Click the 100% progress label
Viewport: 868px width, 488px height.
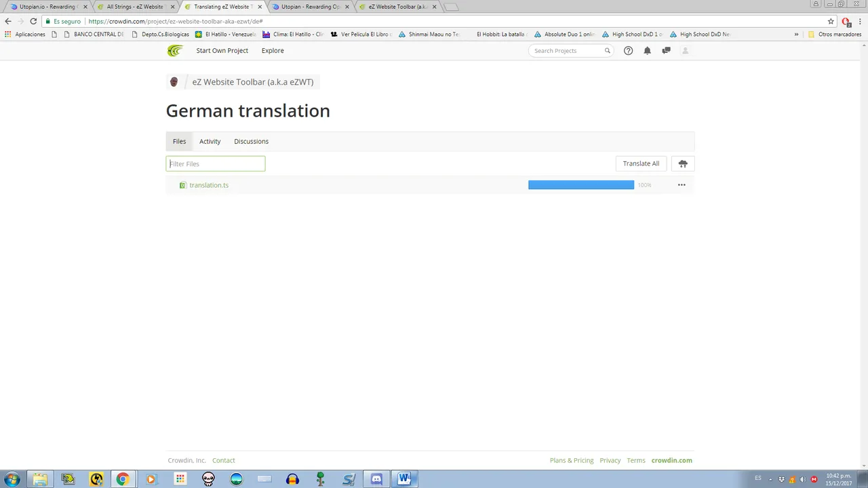coord(644,185)
